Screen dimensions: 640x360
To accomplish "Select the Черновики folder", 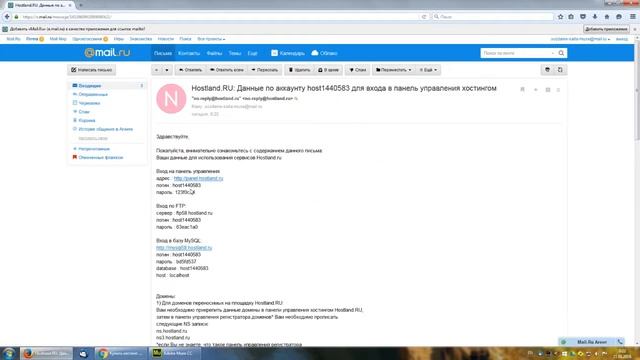I will 89,103.
